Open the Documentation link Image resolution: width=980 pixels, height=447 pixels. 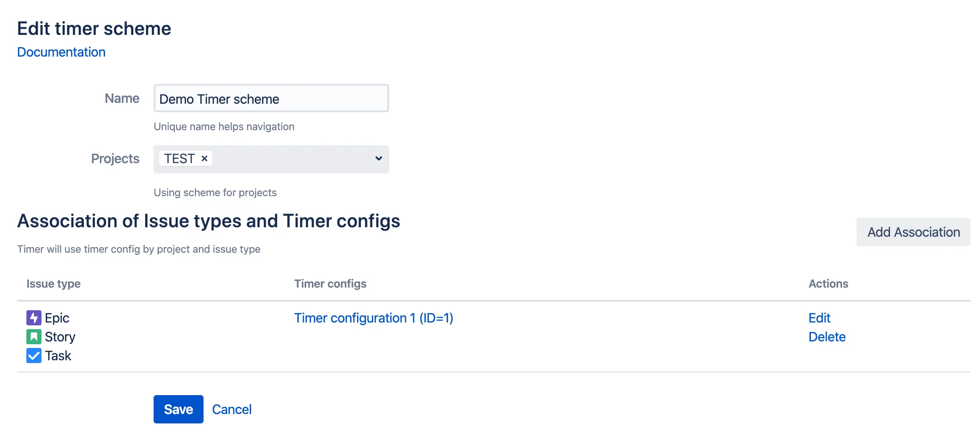[x=61, y=52]
